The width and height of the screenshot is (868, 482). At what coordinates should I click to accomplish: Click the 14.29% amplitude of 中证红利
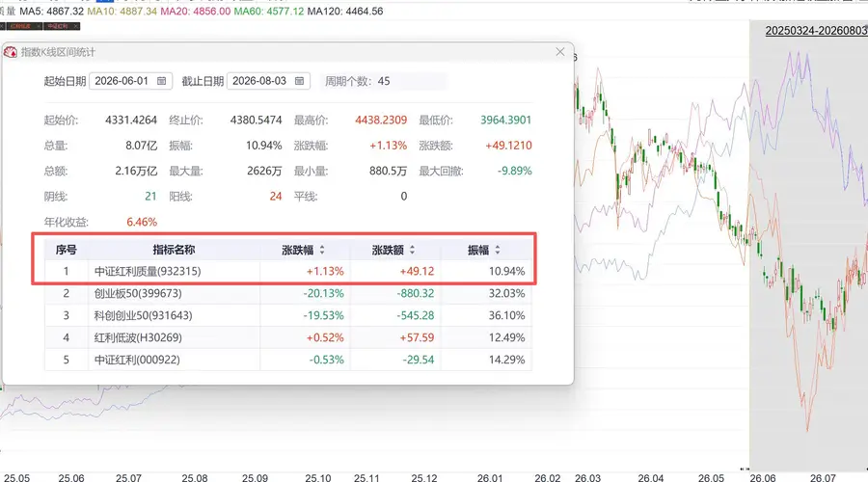point(506,360)
